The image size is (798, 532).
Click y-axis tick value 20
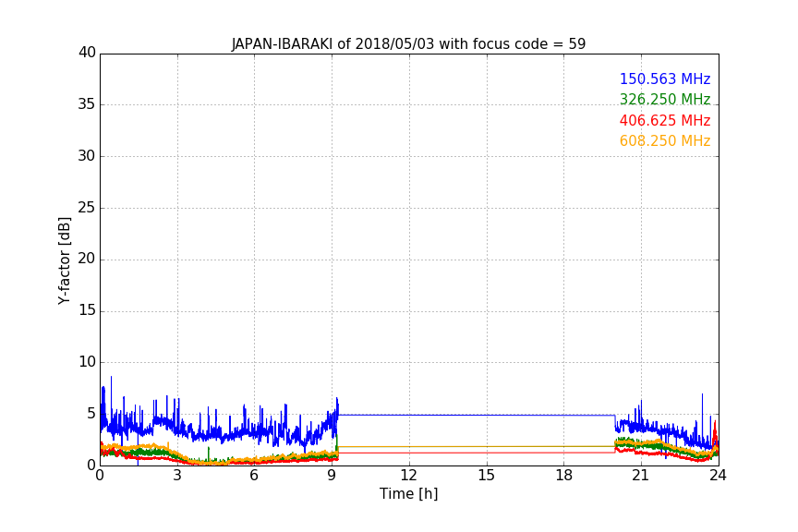point(87,259)
